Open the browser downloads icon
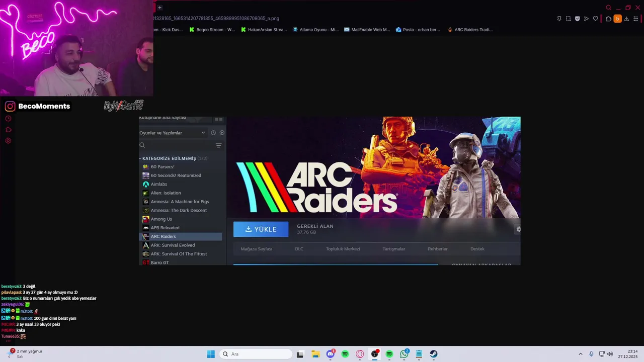The width and height of the screenshot is (644, 362). (626, 19)
